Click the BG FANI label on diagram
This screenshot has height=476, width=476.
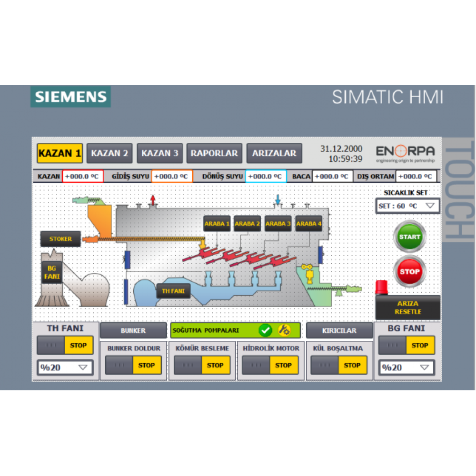click(52, 272)
